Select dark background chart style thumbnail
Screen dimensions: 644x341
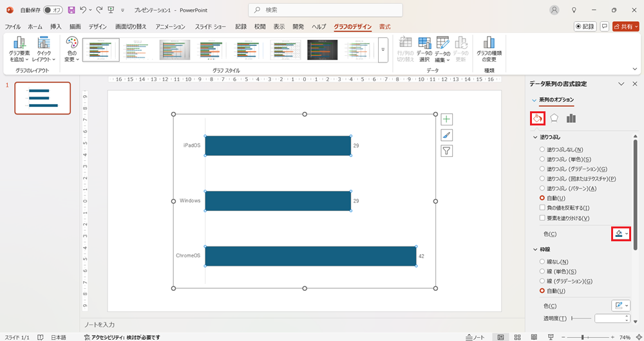pos(323,50)
